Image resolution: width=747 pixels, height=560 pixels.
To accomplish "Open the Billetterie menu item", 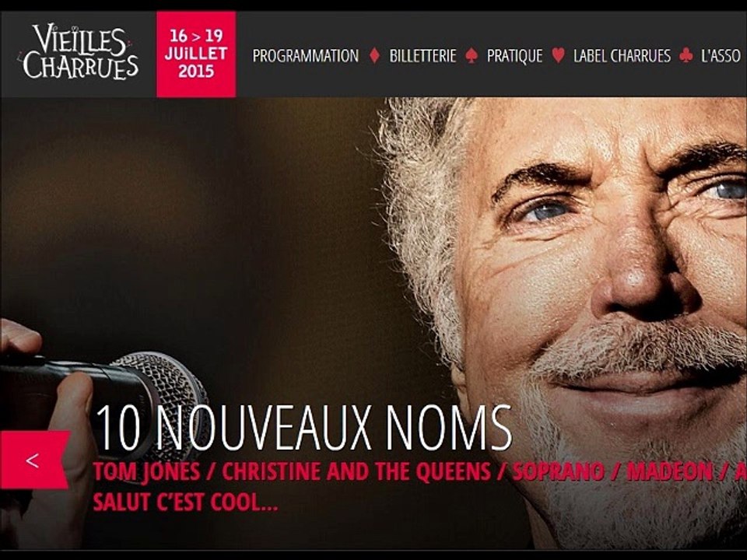I will click(x=423, y=56).
